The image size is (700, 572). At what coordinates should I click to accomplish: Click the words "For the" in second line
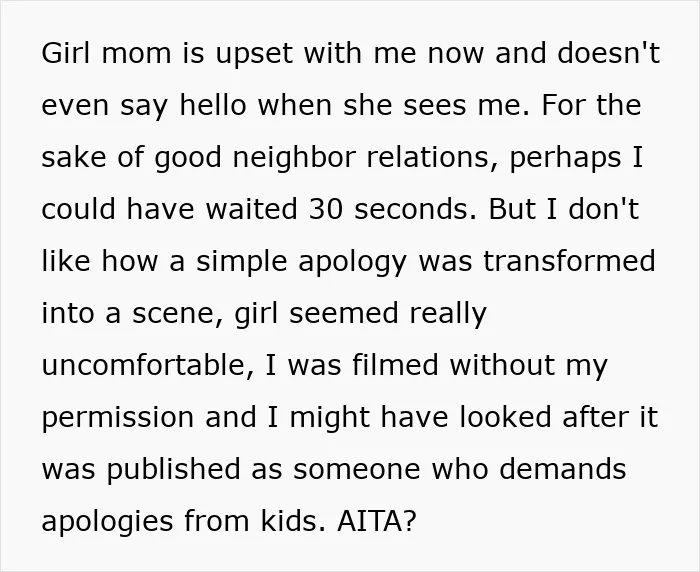point(592,104)
